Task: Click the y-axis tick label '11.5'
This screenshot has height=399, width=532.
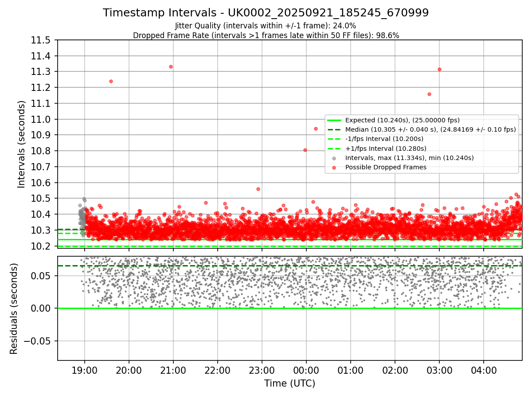Action: (x=42, y=40)
